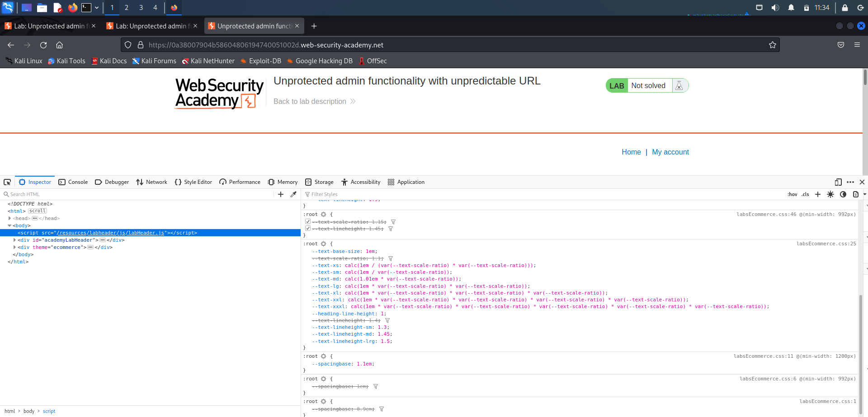Click Back to lab description link
Screen dimensions: 868x417
[314, 102]
